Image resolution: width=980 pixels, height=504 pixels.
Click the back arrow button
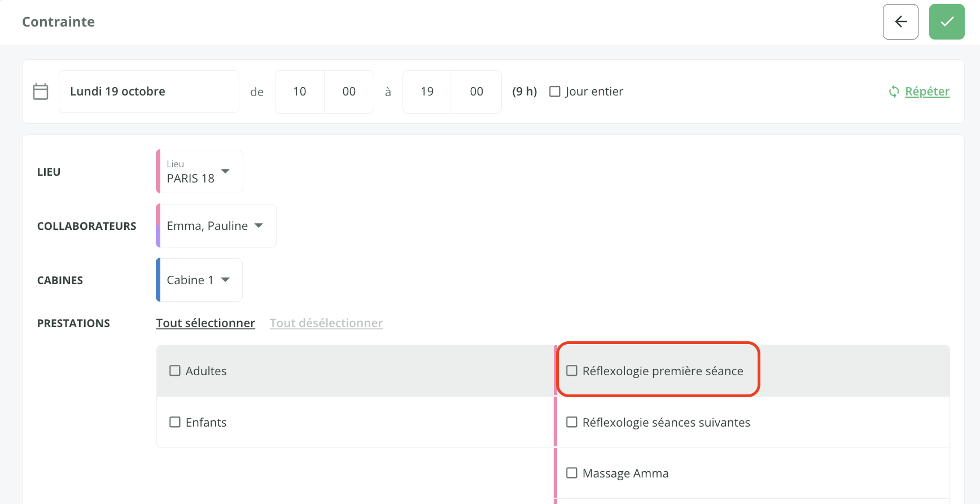coord(900,21)
